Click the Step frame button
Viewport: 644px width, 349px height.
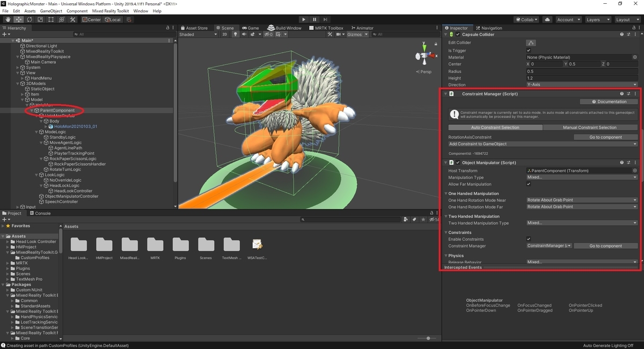point(325,19)
